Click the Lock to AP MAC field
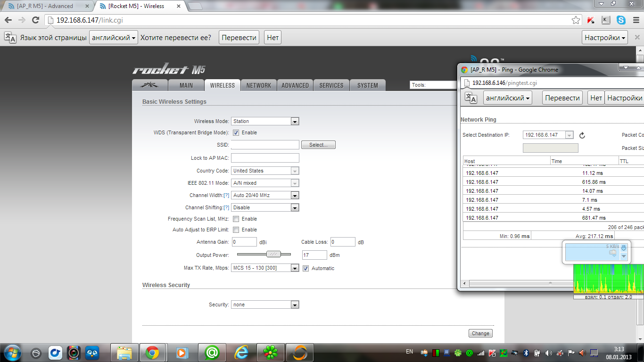This screenshot has width=644, height=362. [265, 158]
